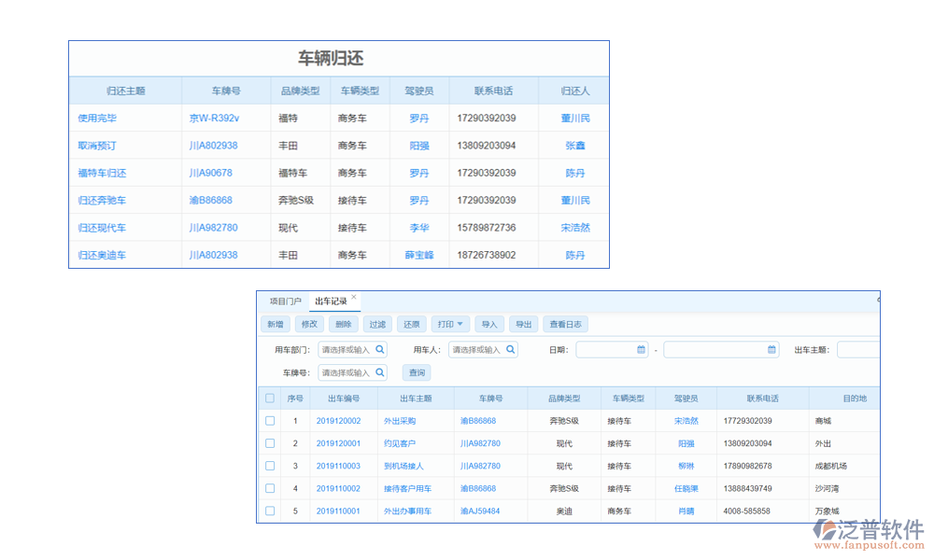Screen dimensions: 934x560
Task: Click search icon in 用车人 field
Action: point(511,350)
